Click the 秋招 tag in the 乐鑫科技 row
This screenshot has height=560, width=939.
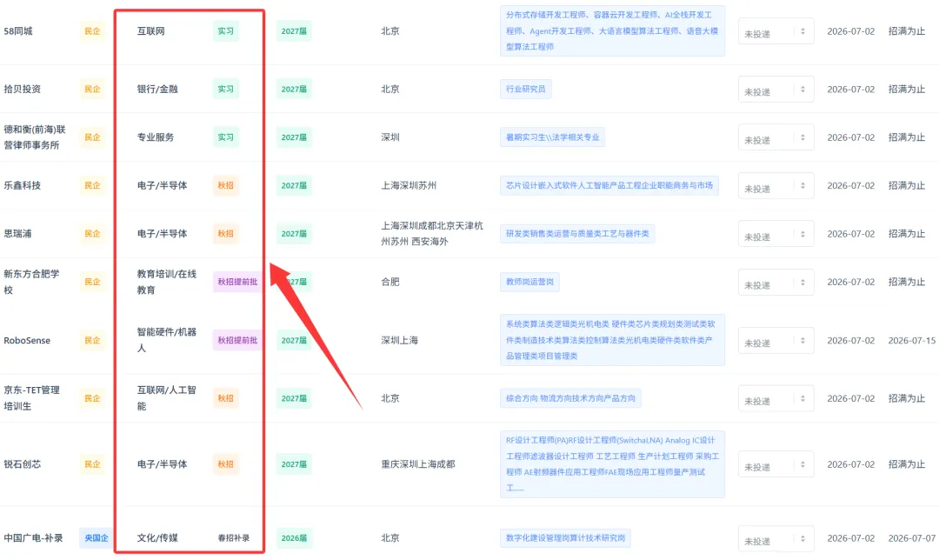tap(226, 186)
